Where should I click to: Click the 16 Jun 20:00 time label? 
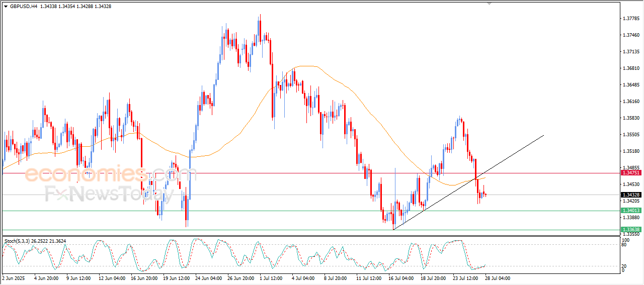point(143,278)
